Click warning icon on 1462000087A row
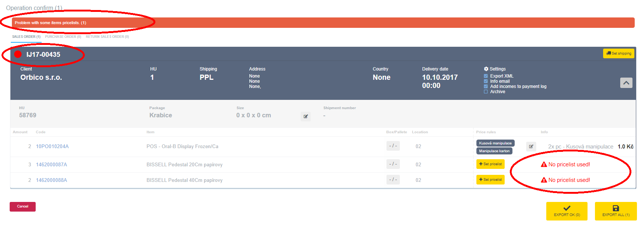Image resolution: width=644 pixels, height=232 pixels. coord(544,164)
